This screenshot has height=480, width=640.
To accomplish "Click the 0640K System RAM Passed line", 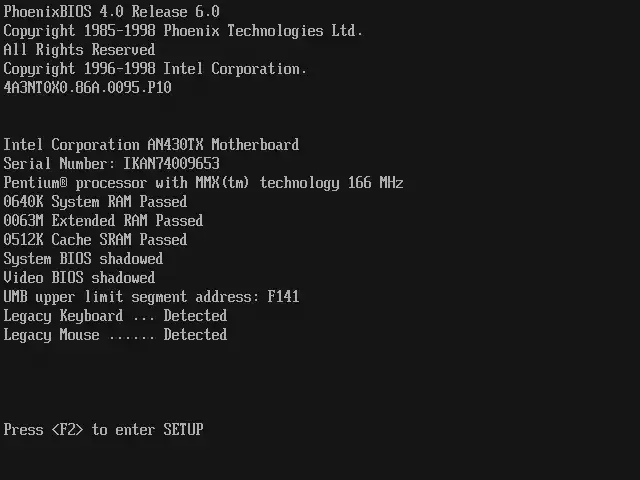I will [x=95, y=202].
